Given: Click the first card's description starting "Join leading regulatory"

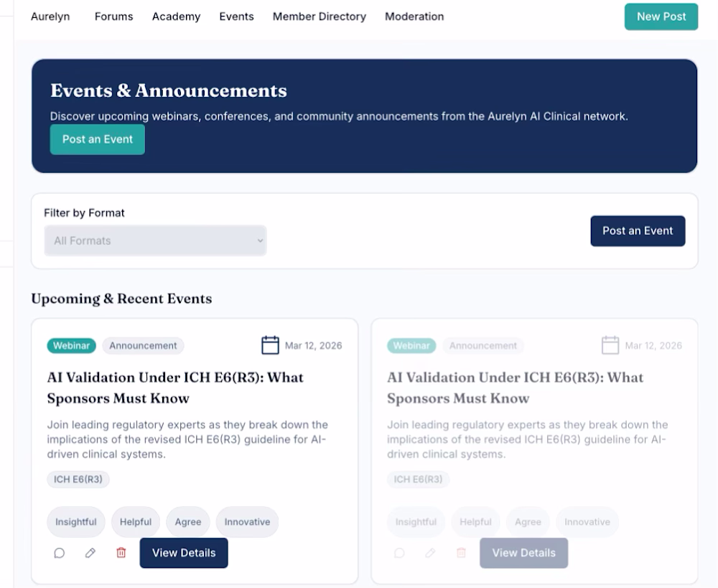Looking at the screenshot, I should 187,439.
